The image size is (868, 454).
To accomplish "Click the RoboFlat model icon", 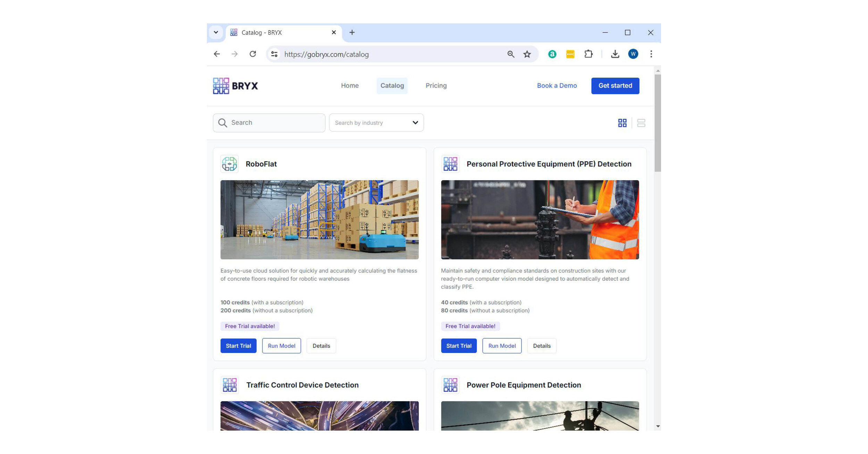I will point(229,163).
